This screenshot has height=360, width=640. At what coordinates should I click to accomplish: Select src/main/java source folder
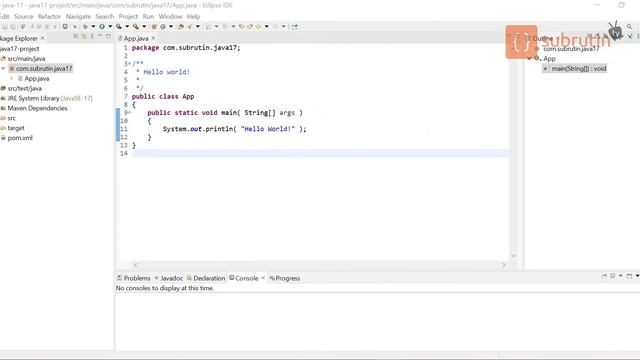[23, 58]
